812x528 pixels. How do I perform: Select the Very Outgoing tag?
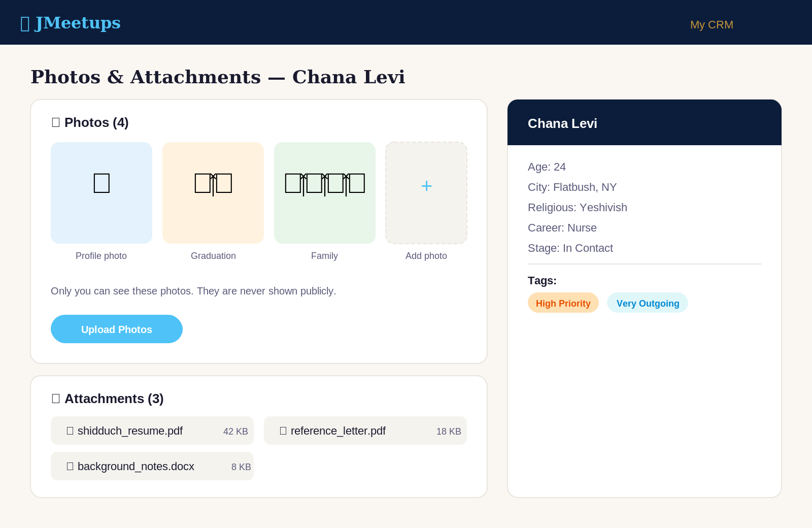click(x=647, y=303)
